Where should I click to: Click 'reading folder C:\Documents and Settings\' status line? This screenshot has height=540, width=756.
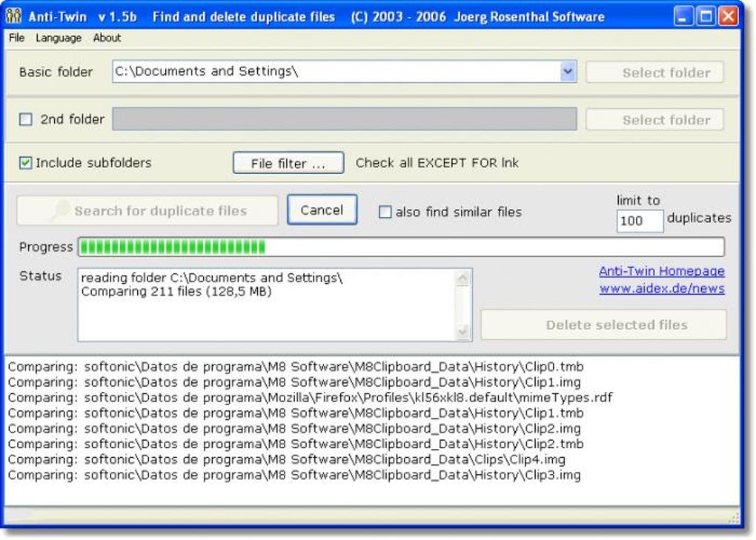tap(212, 278)
